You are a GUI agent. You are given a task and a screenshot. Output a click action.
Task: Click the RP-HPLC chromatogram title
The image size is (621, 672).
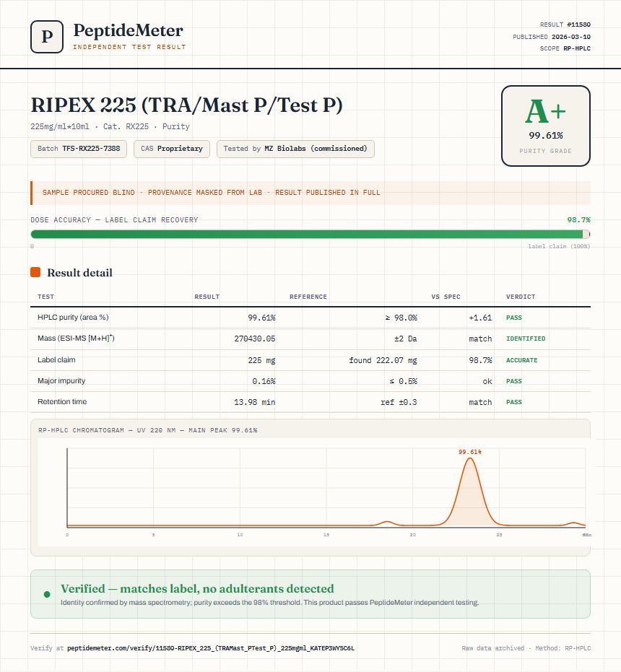pyautogui.click(x=147, y=430)
